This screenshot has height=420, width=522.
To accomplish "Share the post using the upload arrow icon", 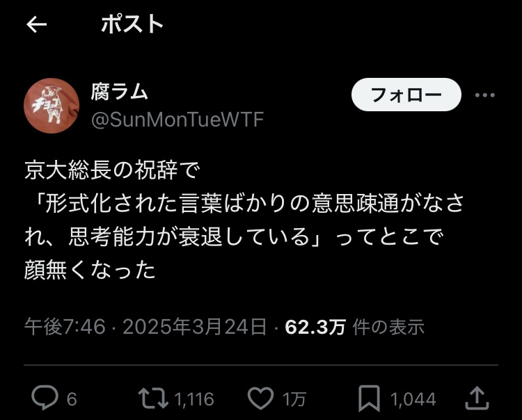I will pos(477,398).
